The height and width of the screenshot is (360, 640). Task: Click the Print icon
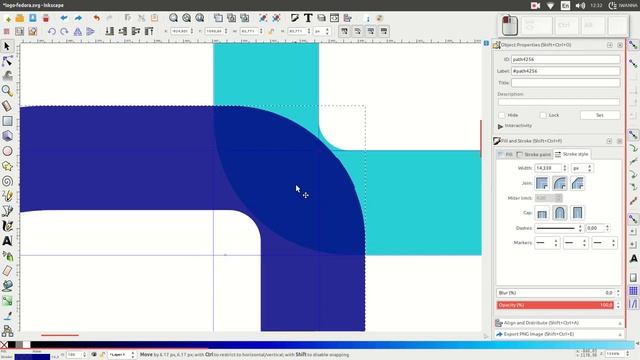coord(46,18)
